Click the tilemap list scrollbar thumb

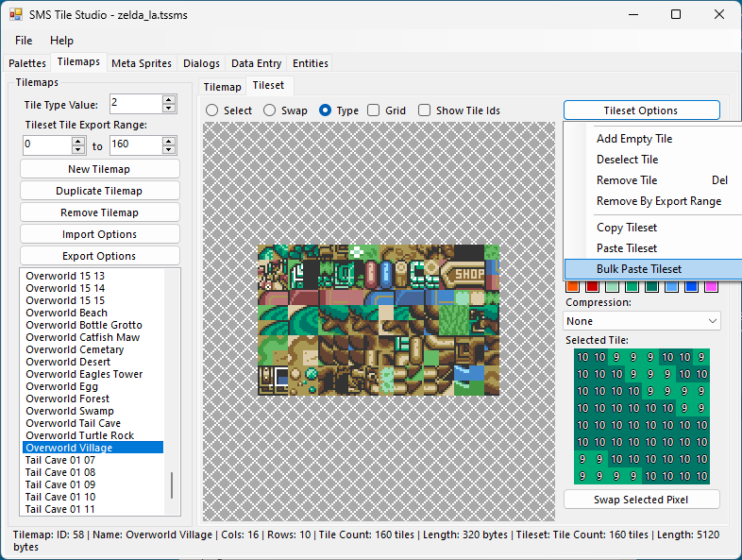pos(172,484)
